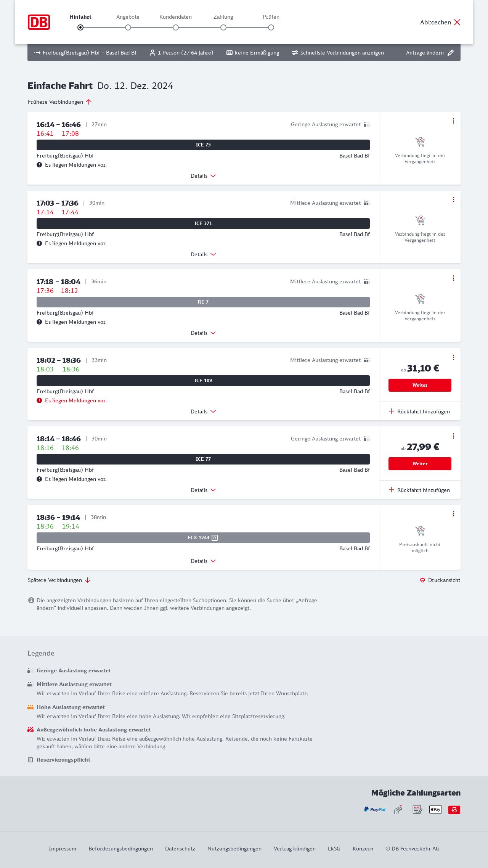This screenshot has height=868, width=488.
Task: Click the Apple Pay payment icon
Action: tap(435, 809)
